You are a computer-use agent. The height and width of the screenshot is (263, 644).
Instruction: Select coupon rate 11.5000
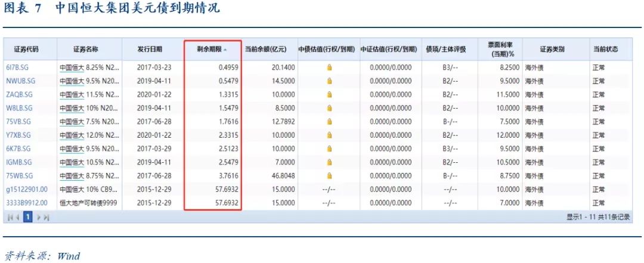507,94
